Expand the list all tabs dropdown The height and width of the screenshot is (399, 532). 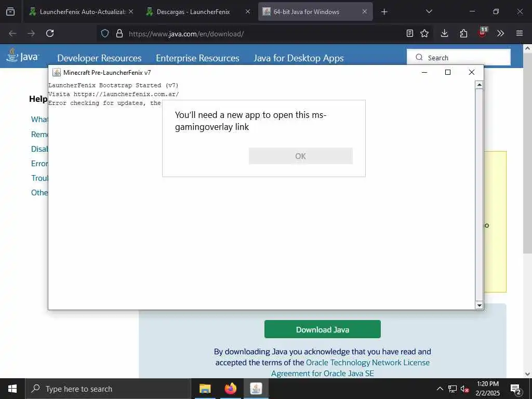point(429,12)
